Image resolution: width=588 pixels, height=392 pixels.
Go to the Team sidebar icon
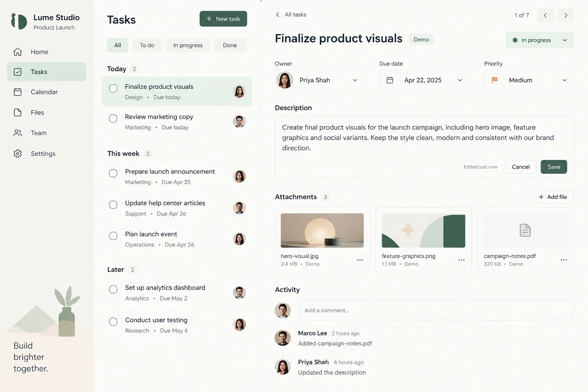pos(18,133)
